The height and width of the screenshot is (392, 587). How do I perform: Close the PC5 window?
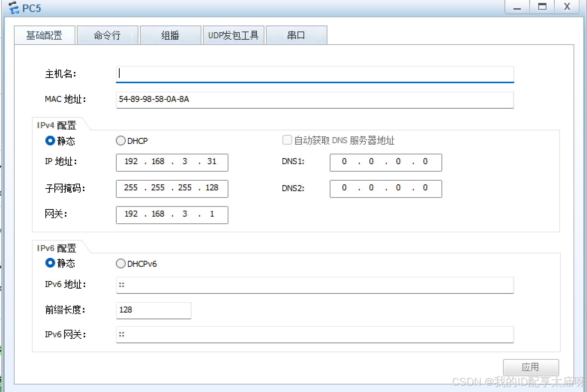click(x=567, y=7)
